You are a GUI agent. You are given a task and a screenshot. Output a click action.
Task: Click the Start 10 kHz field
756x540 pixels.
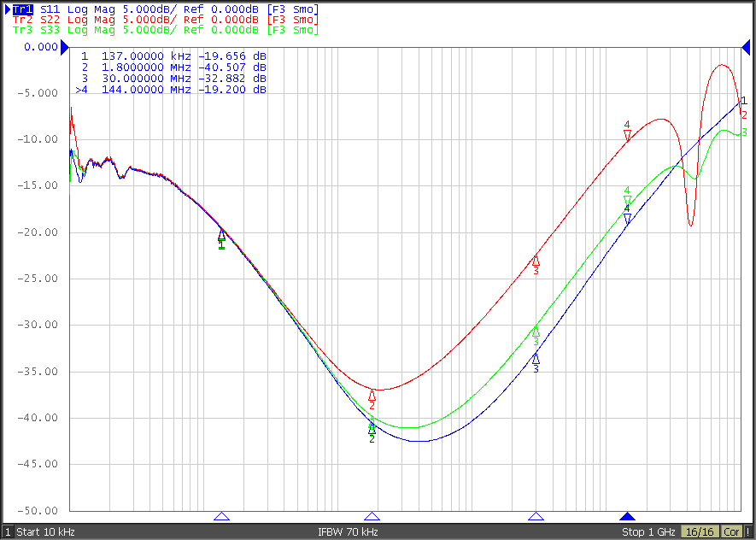[x=46, y=531]
